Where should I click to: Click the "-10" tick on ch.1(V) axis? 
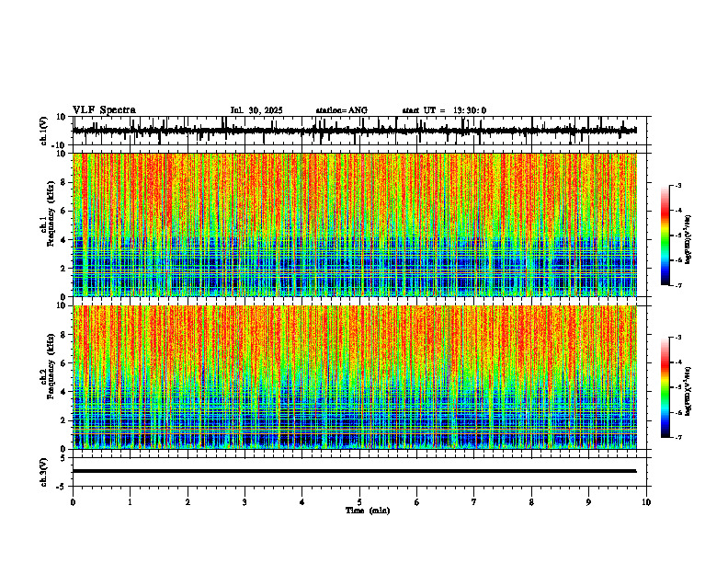pos(60,145)
